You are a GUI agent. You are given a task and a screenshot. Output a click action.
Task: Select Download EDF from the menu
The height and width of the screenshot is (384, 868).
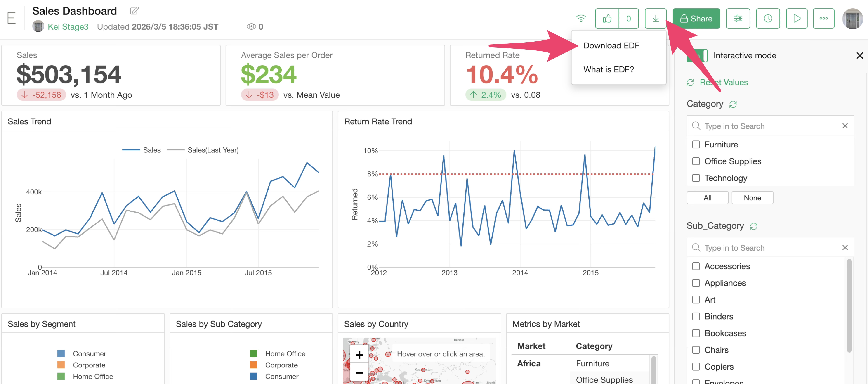pyautogui.click(x=611, y=45)
